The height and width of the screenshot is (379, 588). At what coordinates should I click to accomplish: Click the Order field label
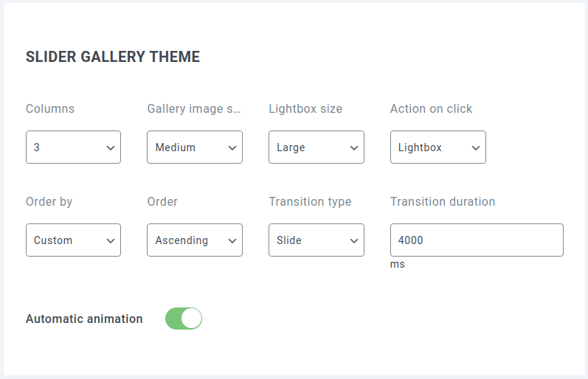[x=162, y=202]
